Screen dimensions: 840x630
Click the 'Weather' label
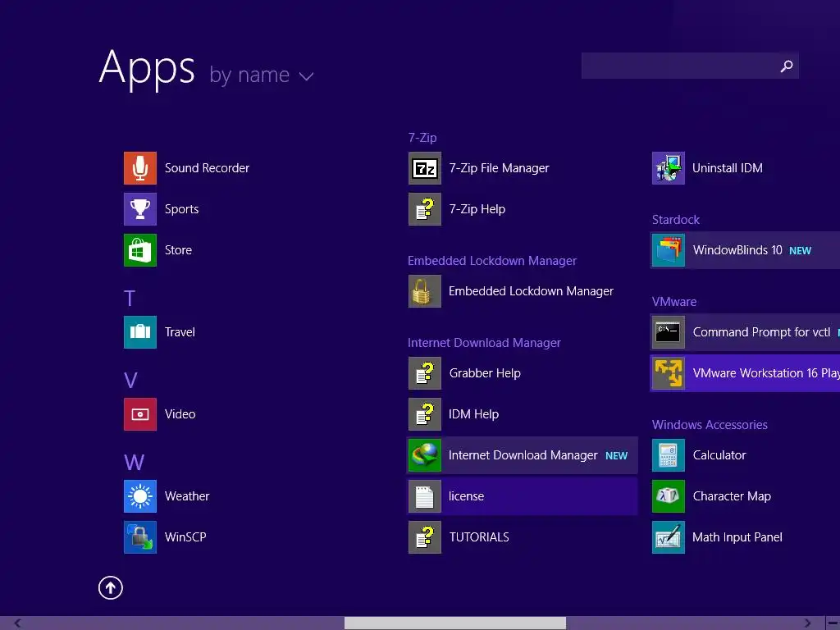click(x=186, y=496)
